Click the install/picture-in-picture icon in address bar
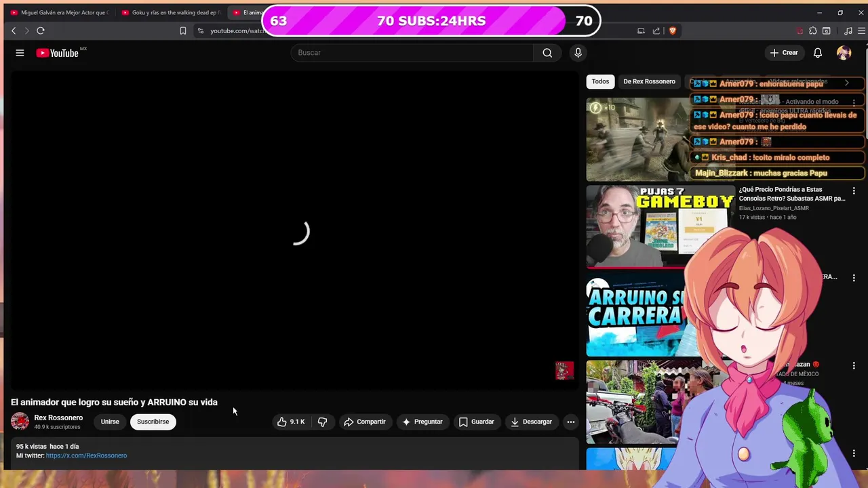This screenshot has height=488, width=868. (641, 30)
